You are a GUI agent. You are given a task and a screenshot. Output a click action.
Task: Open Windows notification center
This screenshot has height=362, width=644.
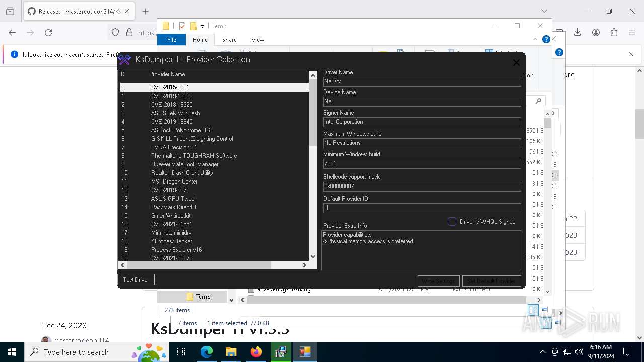pyautogui.click(x=627, y=352)
